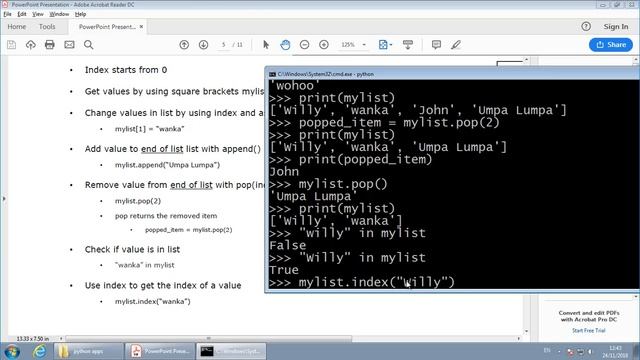640x360 pixels.
Task: Open the Help menu
Action: click(80, 14)
